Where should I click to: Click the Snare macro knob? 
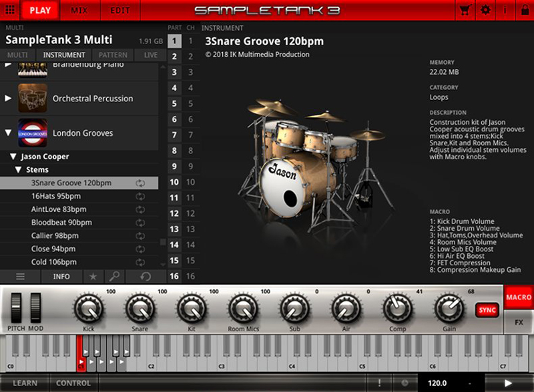pyautogui.click(x=140, y=309)
